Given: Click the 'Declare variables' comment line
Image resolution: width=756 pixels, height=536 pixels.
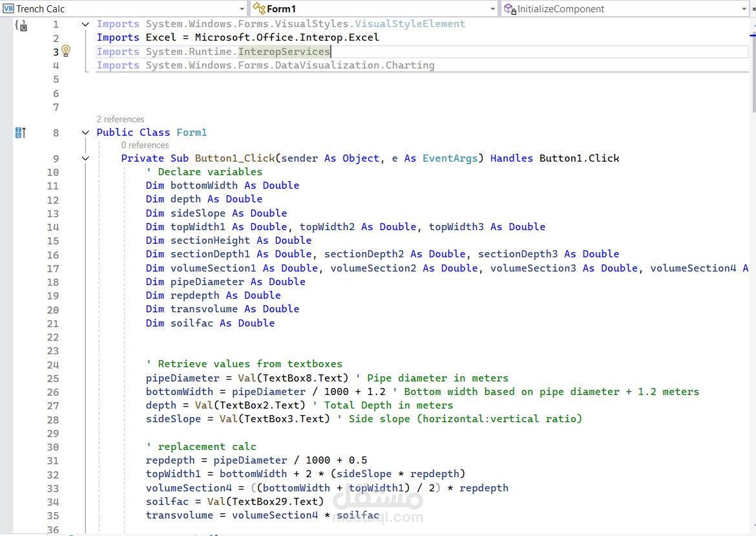Looking at the screenshot, I should [204, 172].
